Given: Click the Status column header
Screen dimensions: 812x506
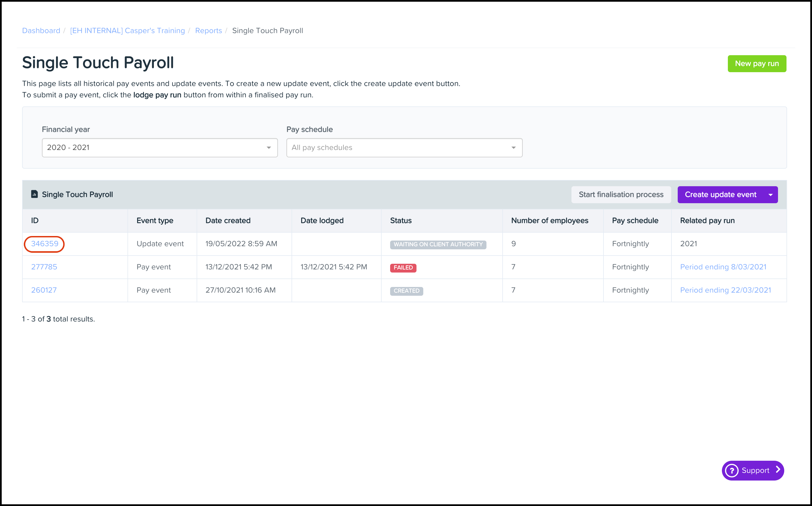Looking at the screenshot, I should 401,220.
